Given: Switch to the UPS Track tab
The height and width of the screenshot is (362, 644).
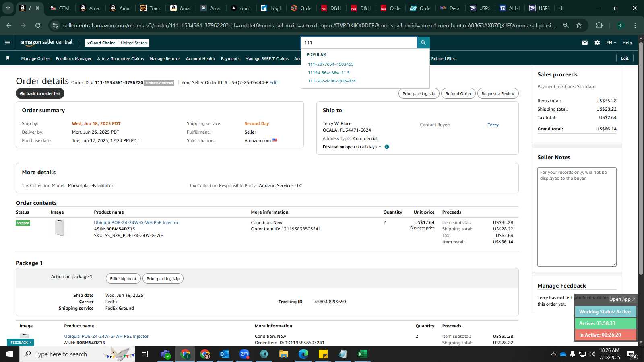Looking at the screenshot, I should pyautogui.click(x=151, y=8).
